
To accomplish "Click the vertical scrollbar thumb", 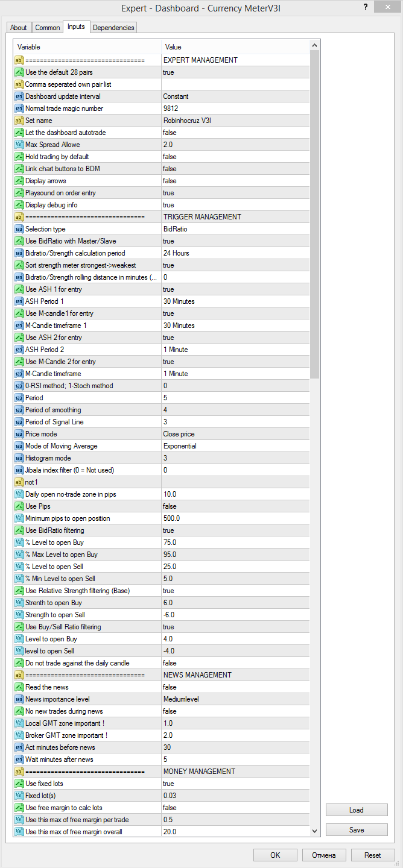I will point(315,214).
